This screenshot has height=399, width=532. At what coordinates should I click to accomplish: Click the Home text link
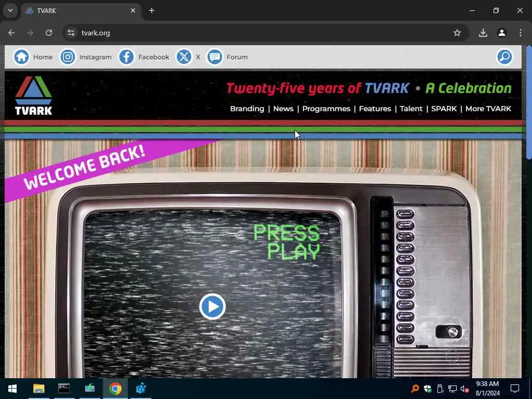(x=43, y=57)
